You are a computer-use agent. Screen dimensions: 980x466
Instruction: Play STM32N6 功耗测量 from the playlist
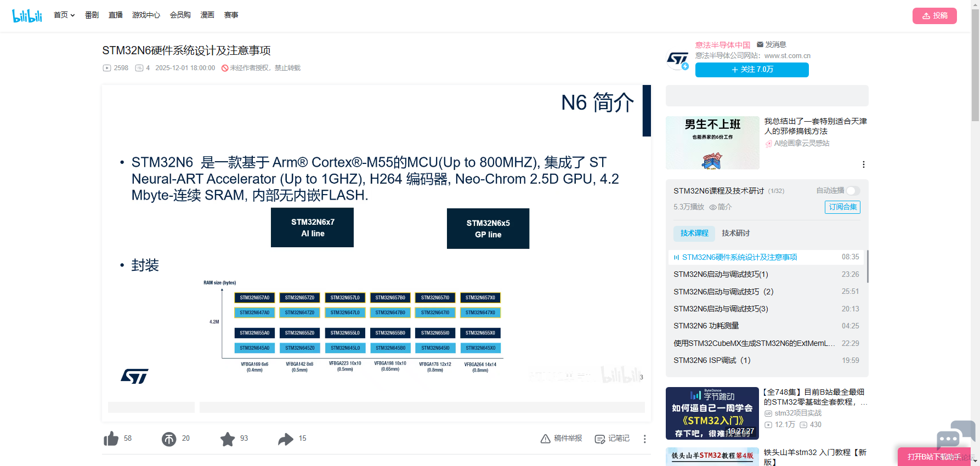(x=706, y=326)
